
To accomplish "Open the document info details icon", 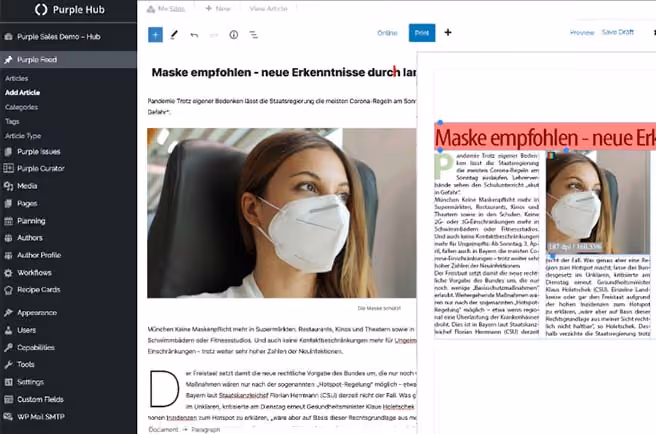I will [x=234, y=35].
